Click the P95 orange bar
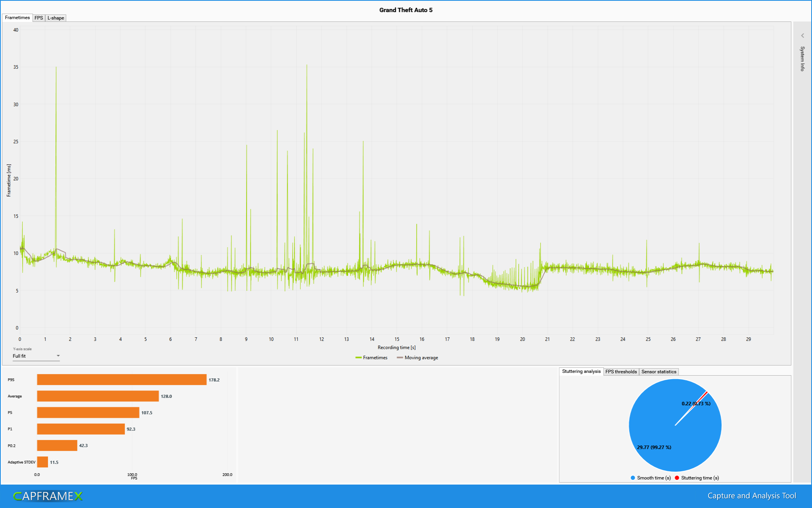The height and width of the screenshot is (508, 812). [x=121, y=380]
